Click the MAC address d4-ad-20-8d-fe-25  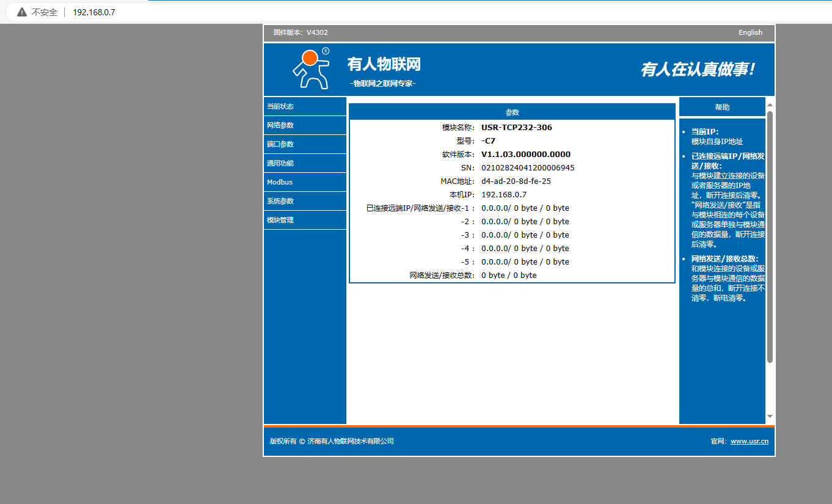[x=516, y=181]
